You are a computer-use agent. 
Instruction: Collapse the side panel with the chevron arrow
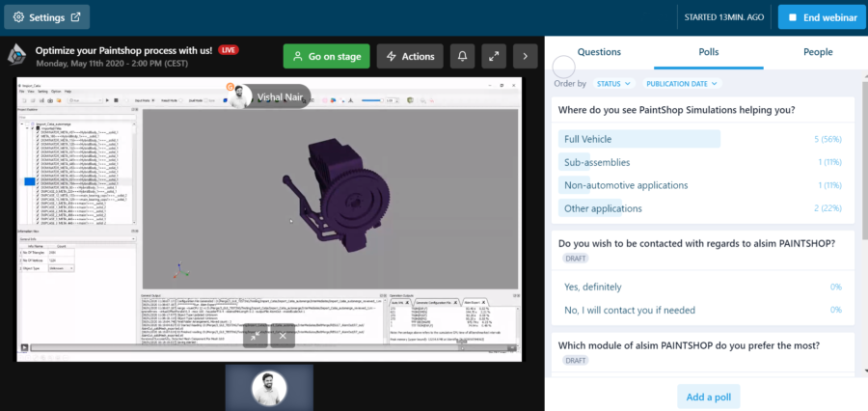pos(526,56)
